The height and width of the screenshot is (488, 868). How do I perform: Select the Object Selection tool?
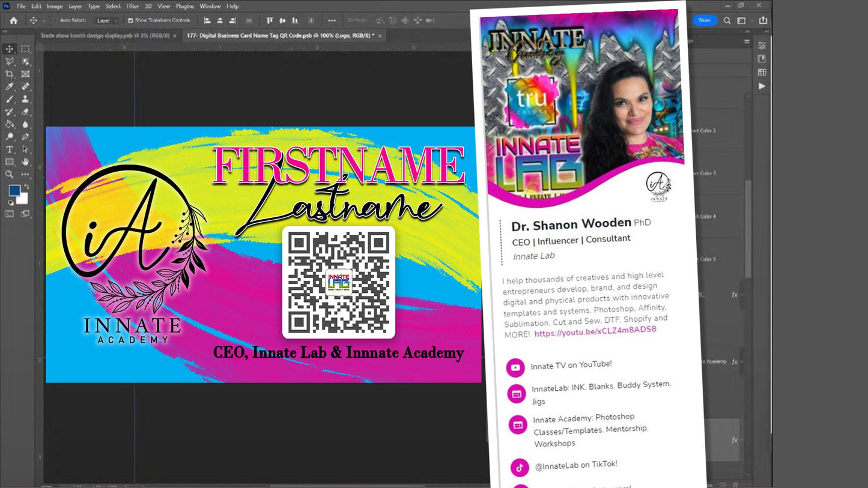tap(25, 61)
